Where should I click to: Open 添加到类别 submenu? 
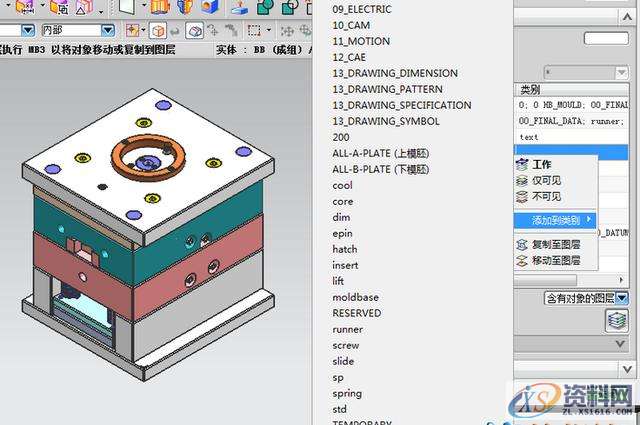(x=555, y=220)
